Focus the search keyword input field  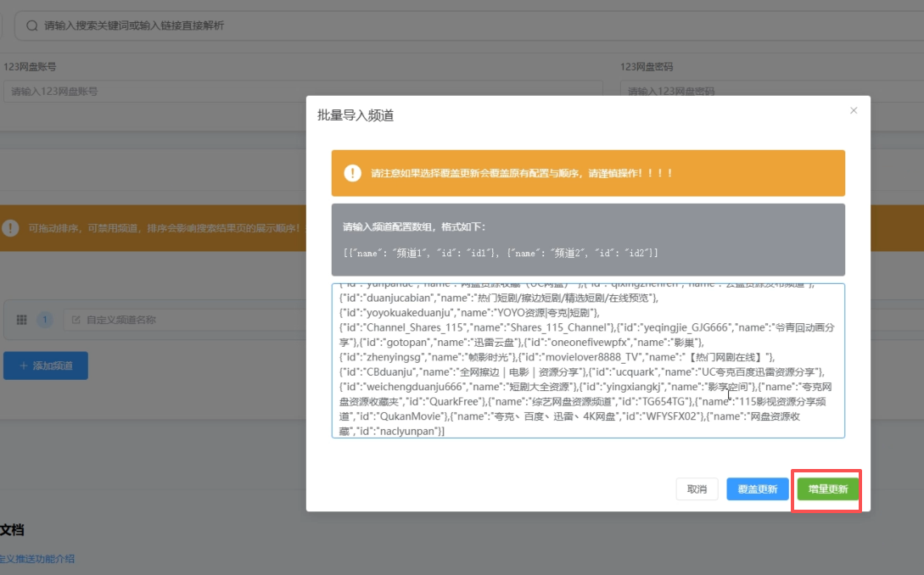tap(339, 25)
